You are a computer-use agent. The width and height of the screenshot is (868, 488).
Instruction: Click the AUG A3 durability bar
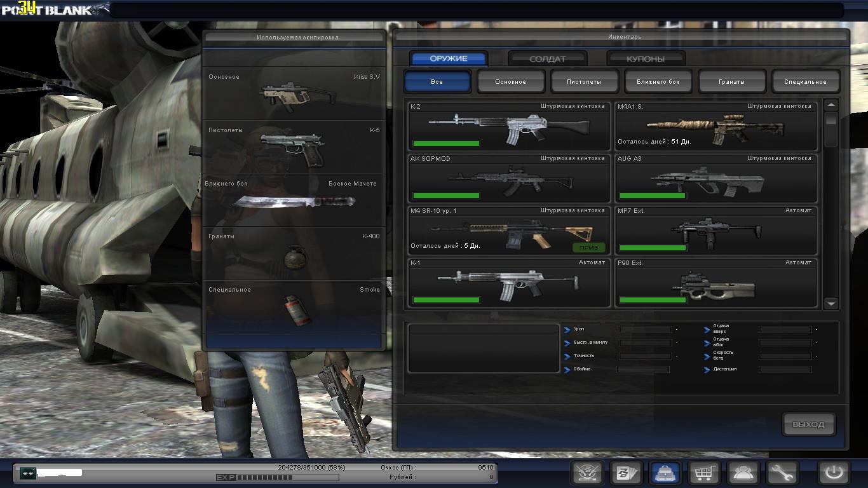pyautogui.click(x=653, y=196)
